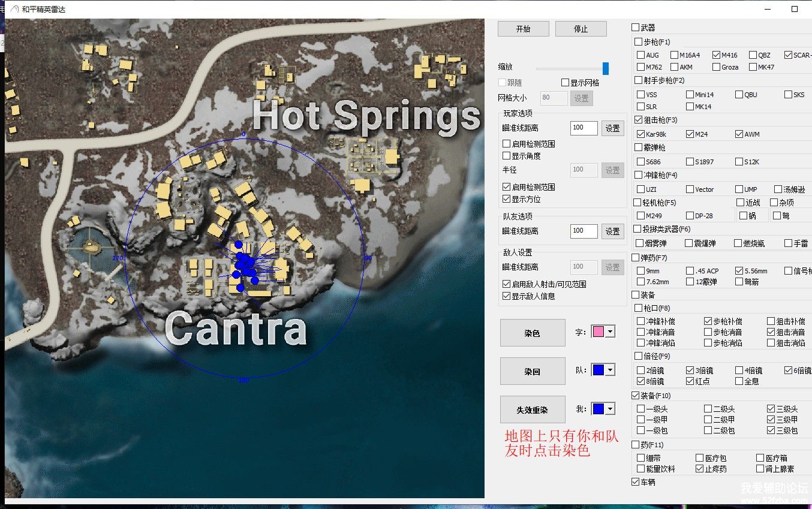Uncheck the 车辆 checkbox
Screen dimensions: 812x509
coord(636,482)
